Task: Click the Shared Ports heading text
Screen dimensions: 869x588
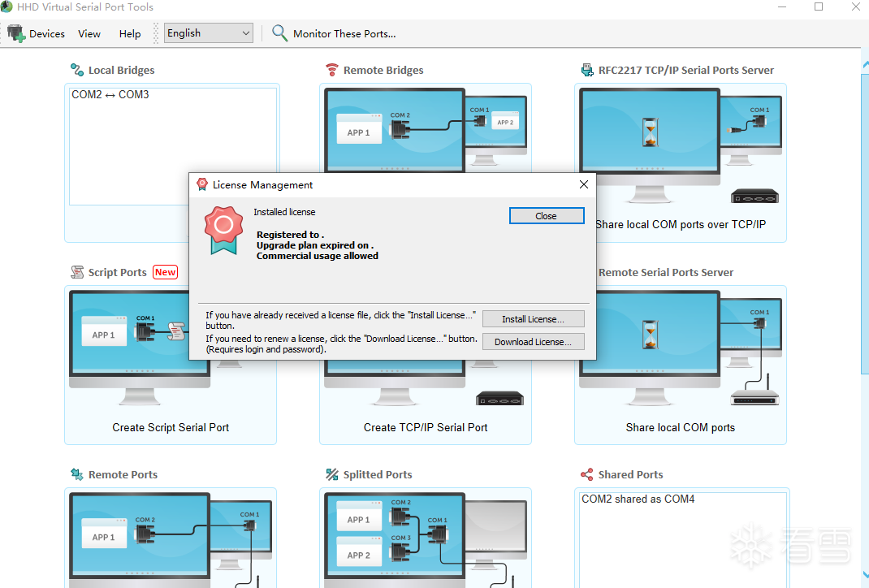Action: pyautogui.click(x=631, y=474)
